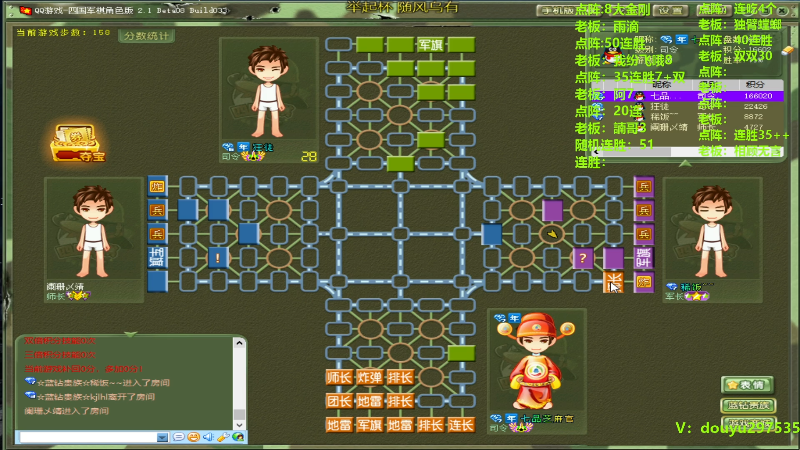Click the purple piece marked with a question mark
This screenshot has height=450, width=800.
pos(583,258)
